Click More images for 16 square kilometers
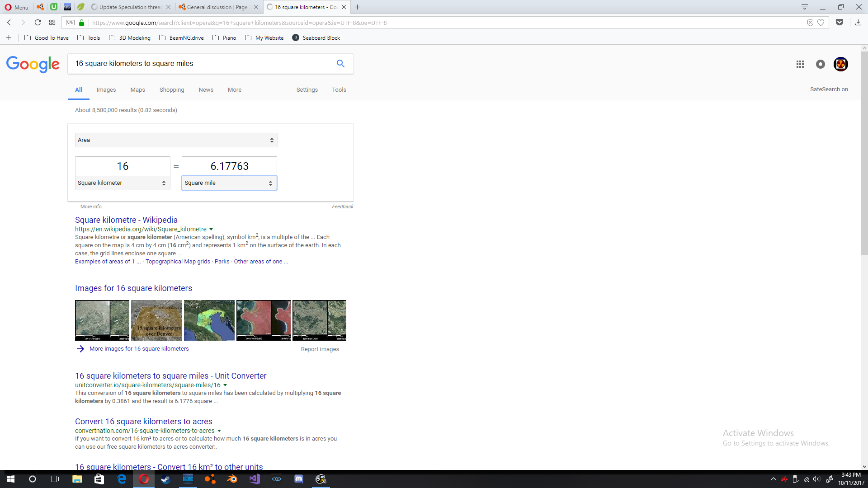The image size is (868, 488). 139,349
